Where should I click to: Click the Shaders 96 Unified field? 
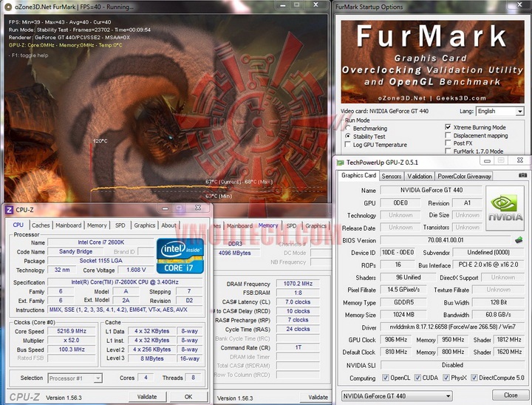click(408, 277)
